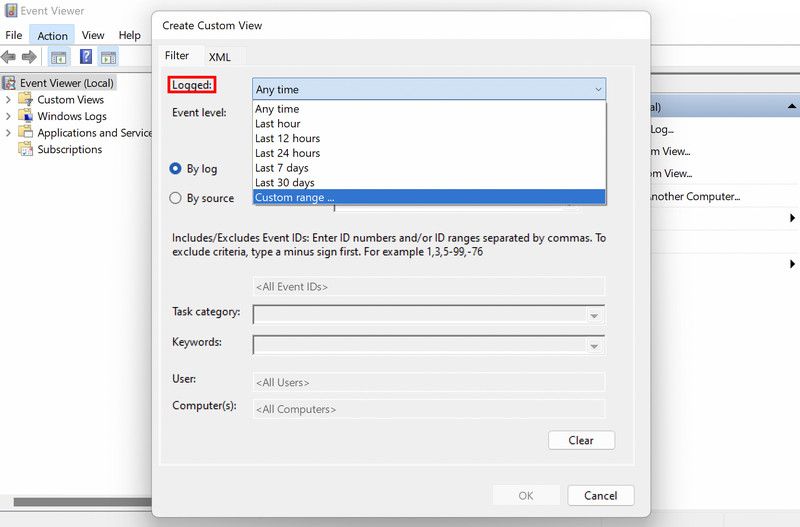Select the By source radio button

[176, 198]
